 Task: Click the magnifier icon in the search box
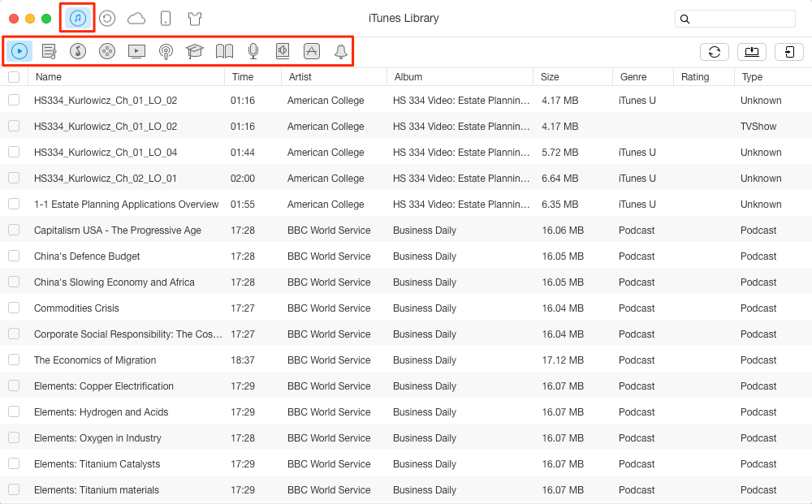[x=685, y=19]
